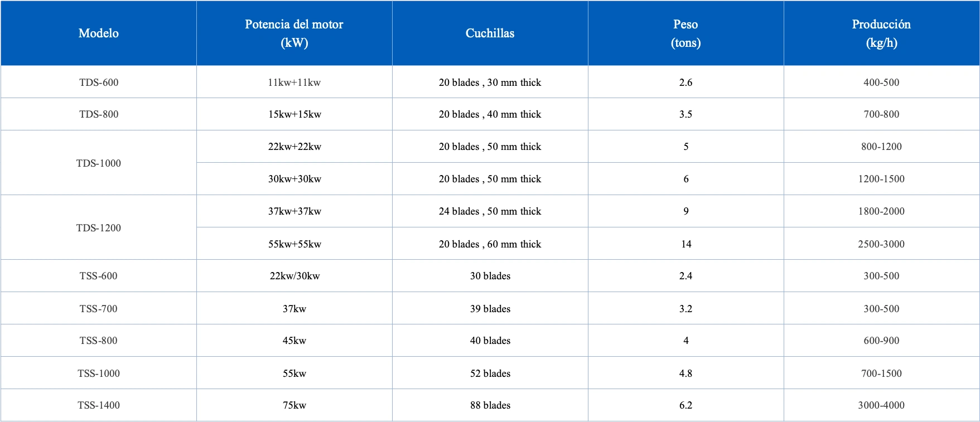Click the 1800-2000 production cell
The height and width of the screenshot is (422, 980).
tap(881, 211)
